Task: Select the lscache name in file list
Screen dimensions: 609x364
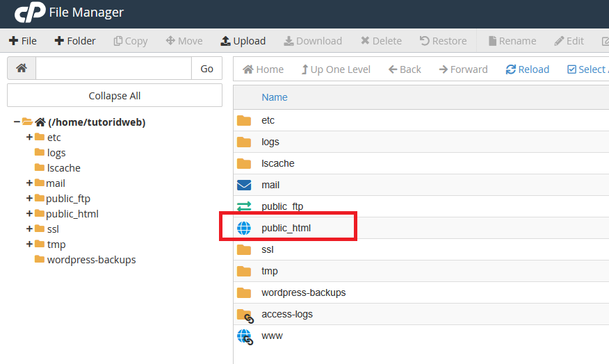Action: point(277,163)
